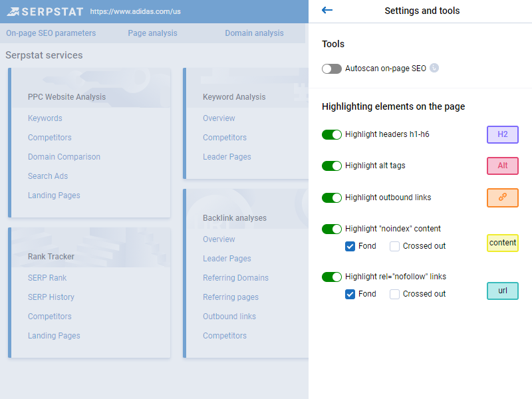Viewport: 532px width, 399px height.
Task: Click the Autoscan info icon
Action: [434, 68]
